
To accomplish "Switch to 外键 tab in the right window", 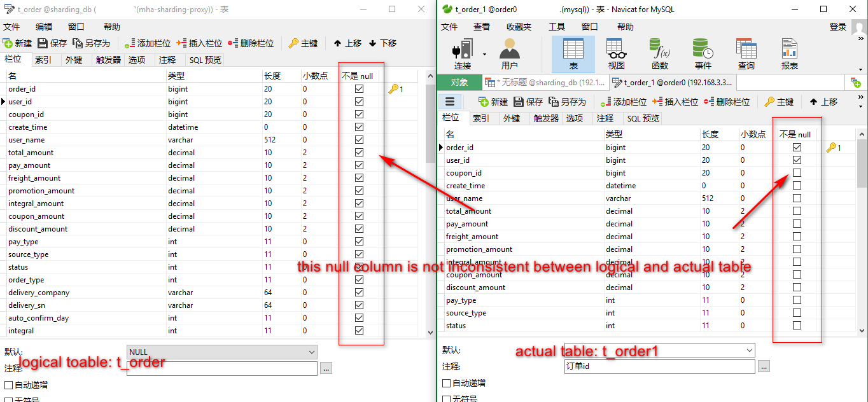I will tap(512, 118).
